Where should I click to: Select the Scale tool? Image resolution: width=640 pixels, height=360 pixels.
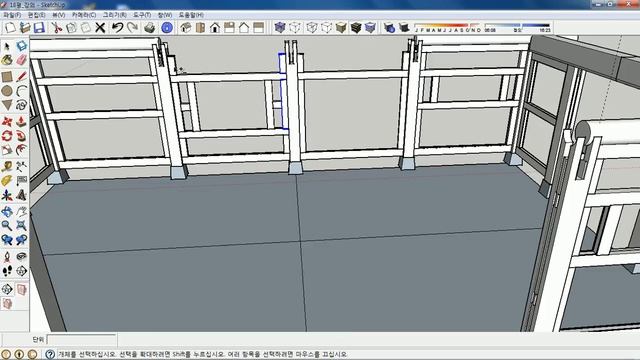[7, 150]
